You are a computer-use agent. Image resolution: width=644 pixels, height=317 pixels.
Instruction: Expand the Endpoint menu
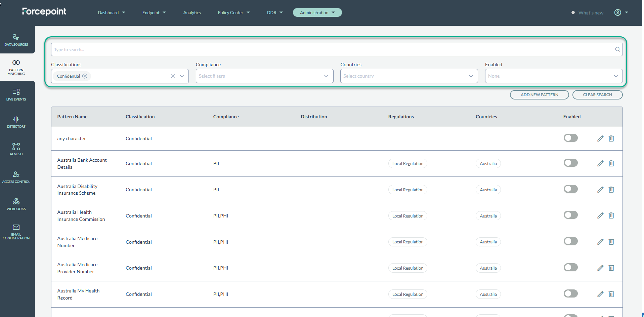(154, 12)
